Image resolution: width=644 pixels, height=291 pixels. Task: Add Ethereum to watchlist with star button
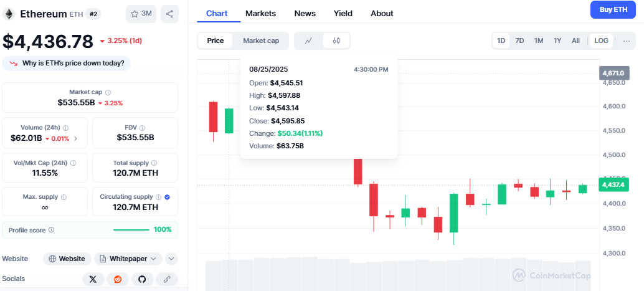coord(141,14)
